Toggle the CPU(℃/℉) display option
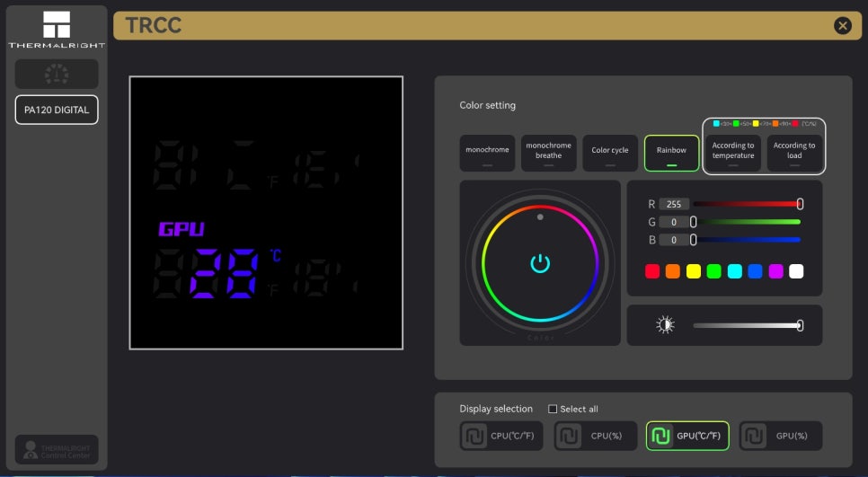Viewport: 868px width, 477px height. [x=501, y=436]
